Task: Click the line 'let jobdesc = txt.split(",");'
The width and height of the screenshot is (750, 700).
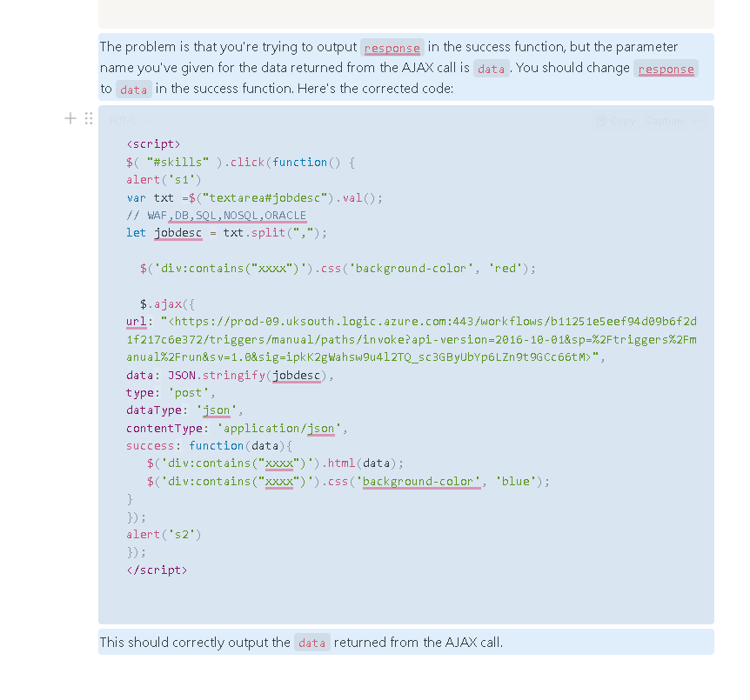Action: click(x=226, y=233)
